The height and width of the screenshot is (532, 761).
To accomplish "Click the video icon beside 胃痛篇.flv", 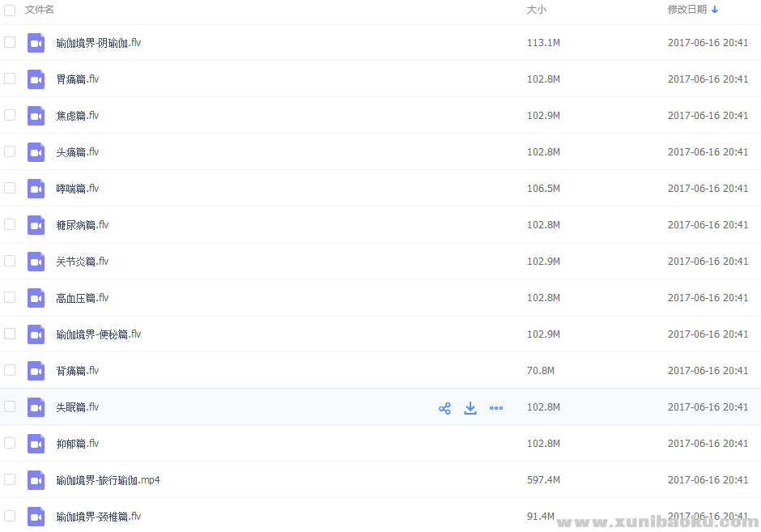I will (x=36, y=79).
